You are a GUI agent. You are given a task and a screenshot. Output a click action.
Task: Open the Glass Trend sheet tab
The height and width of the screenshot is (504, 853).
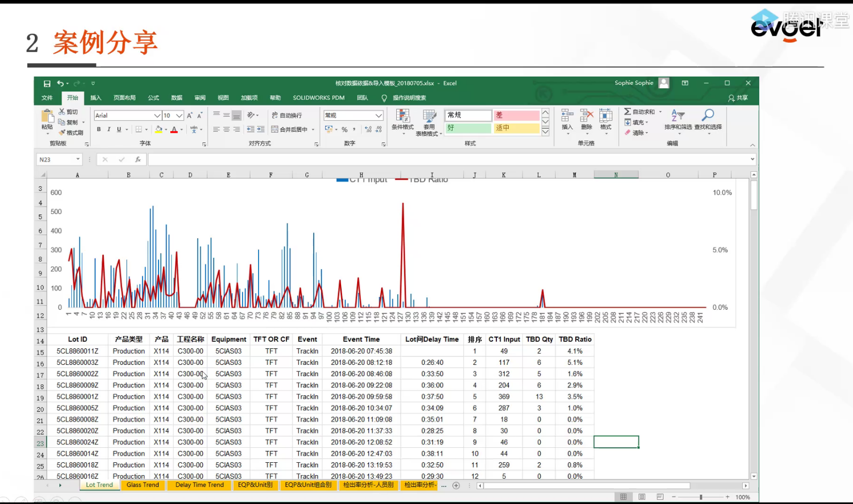pyautogui.click(x=143, y=485)
